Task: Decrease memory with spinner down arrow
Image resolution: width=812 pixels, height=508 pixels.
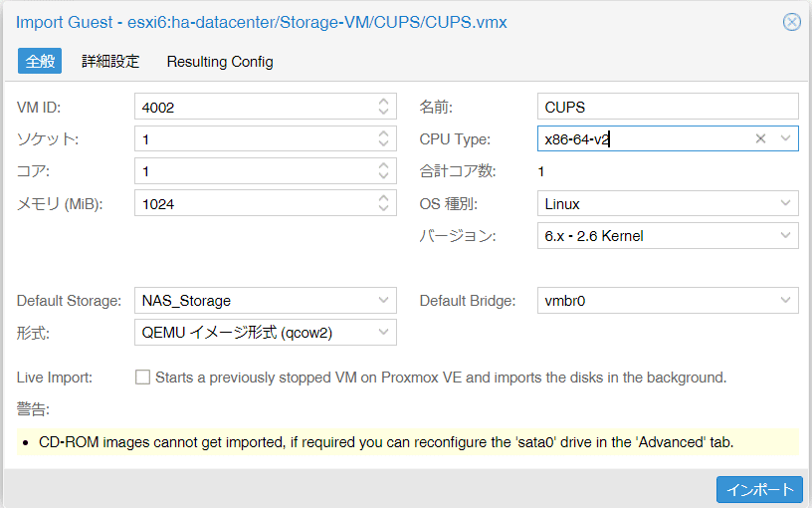Action: click(x=383, y=208)
